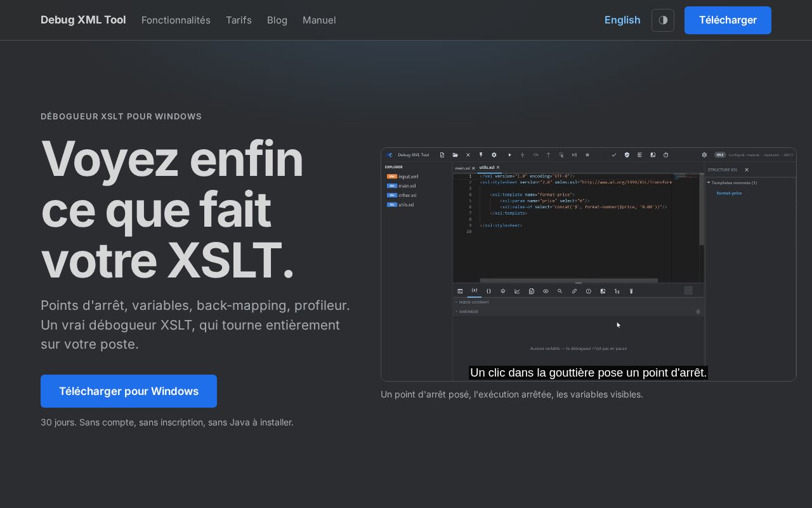Open the Fonctionnalités nav link
812x508 pixels.
click(176, 20)
